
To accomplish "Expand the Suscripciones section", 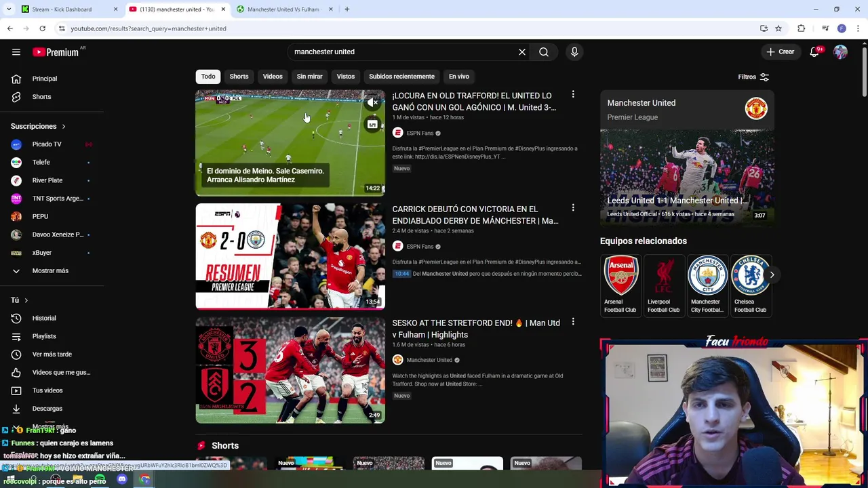I will click(x=38, y=126).
